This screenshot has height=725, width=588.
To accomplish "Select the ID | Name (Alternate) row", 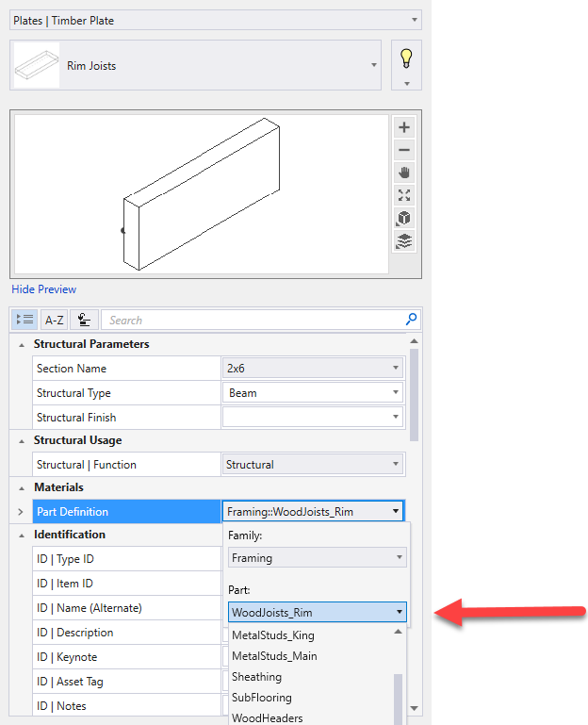I will pos(126,608).
